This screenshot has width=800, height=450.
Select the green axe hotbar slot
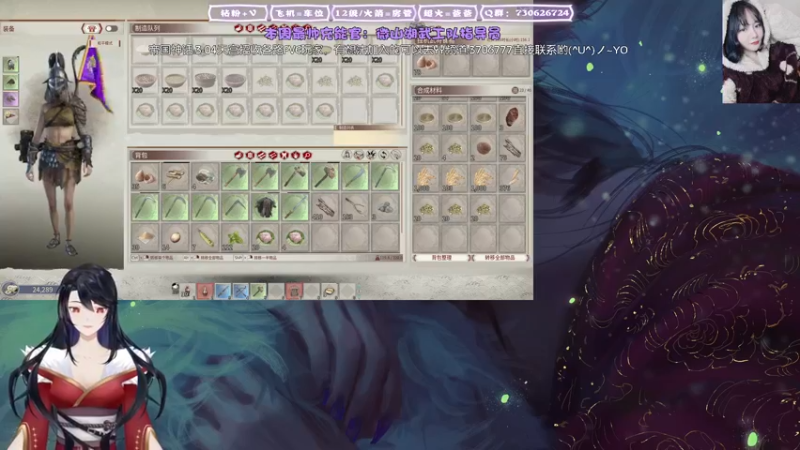259,291
